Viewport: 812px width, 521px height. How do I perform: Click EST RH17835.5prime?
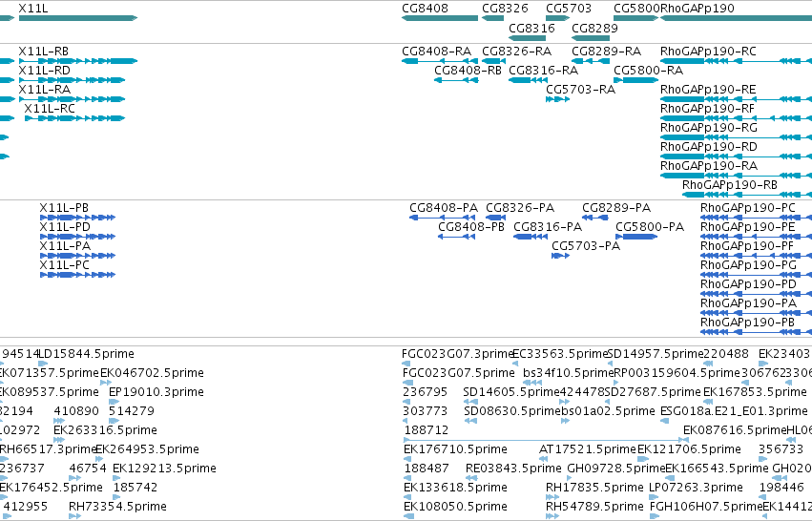click(x=552, y=498)
